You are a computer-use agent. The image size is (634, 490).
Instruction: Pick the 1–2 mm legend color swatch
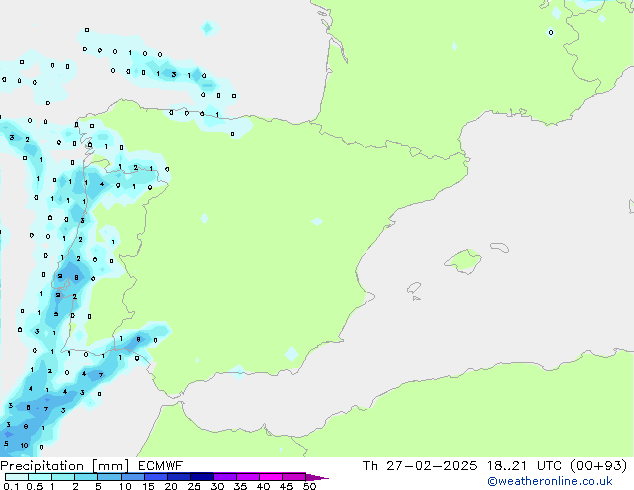coord(63,477)
